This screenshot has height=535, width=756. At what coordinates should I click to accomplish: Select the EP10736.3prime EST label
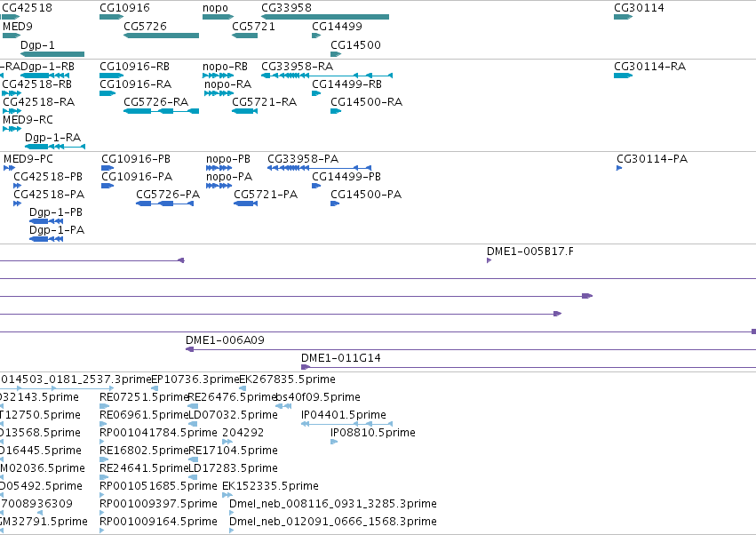(x=195, y=379)
